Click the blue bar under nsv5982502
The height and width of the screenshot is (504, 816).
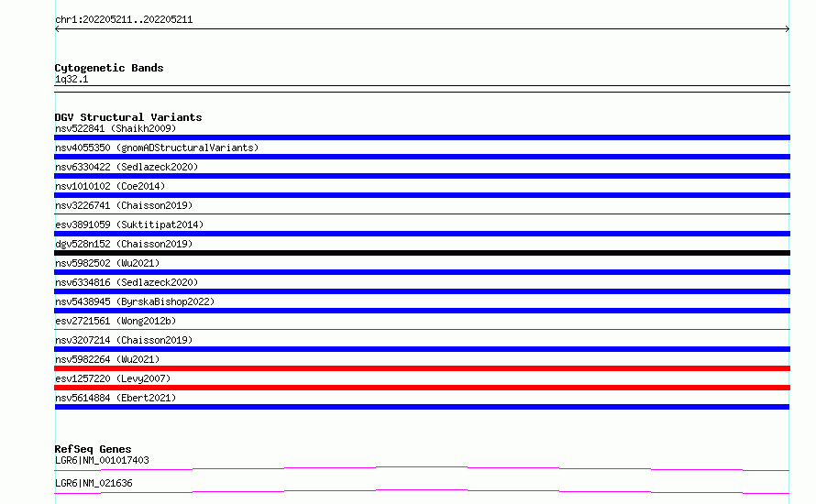(x=422, y=272)
